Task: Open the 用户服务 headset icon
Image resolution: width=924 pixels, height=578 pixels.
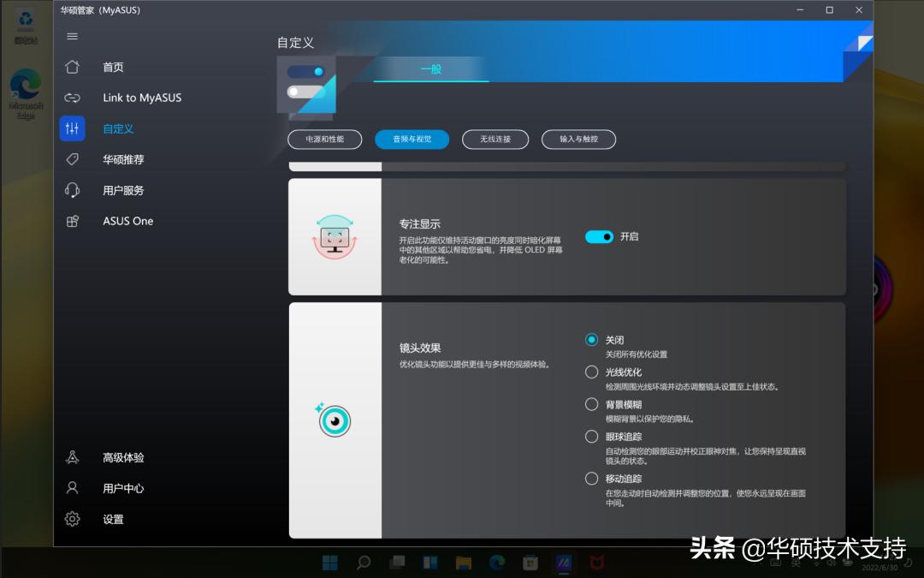Action: [x=72, y=190]
